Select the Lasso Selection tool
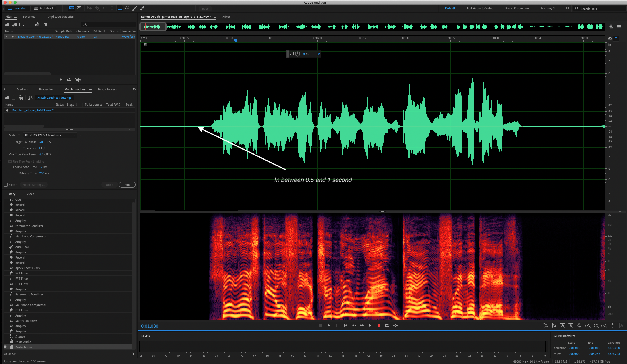627x364 pixels. [x=127, y=8]
